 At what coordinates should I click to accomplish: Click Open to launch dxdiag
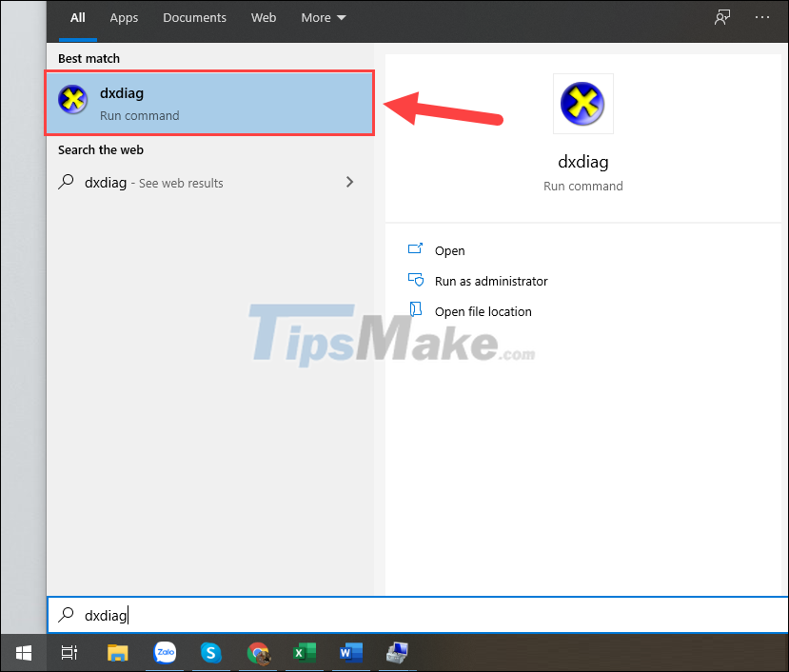tap(449, 250)
